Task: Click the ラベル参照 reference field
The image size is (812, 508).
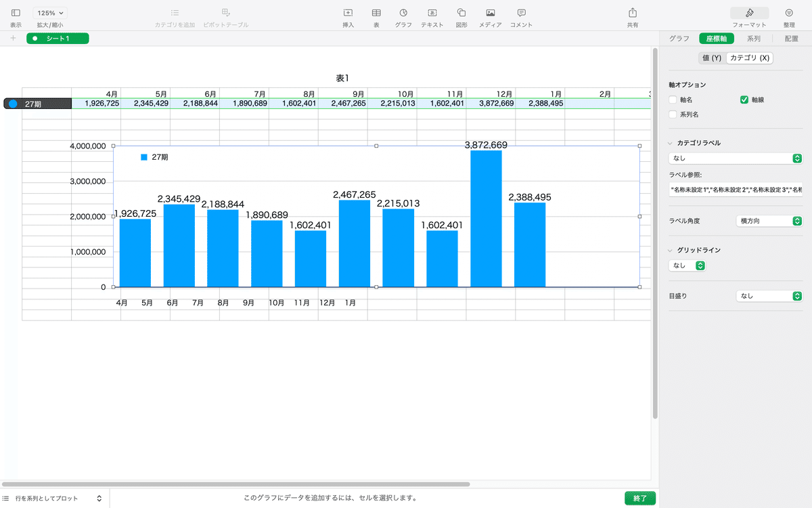Action: pos(736,190)
